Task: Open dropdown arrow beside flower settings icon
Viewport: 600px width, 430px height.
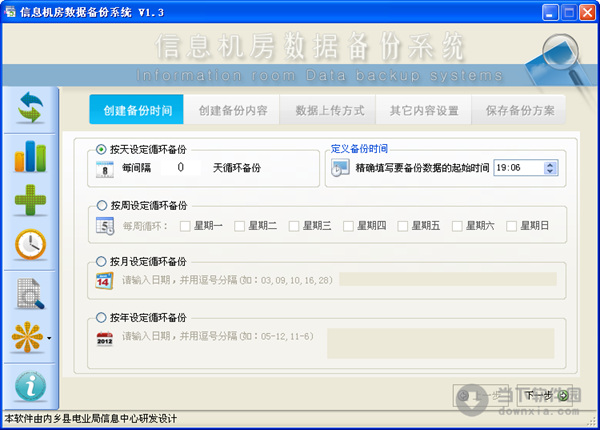Action: tap(50, 338)
